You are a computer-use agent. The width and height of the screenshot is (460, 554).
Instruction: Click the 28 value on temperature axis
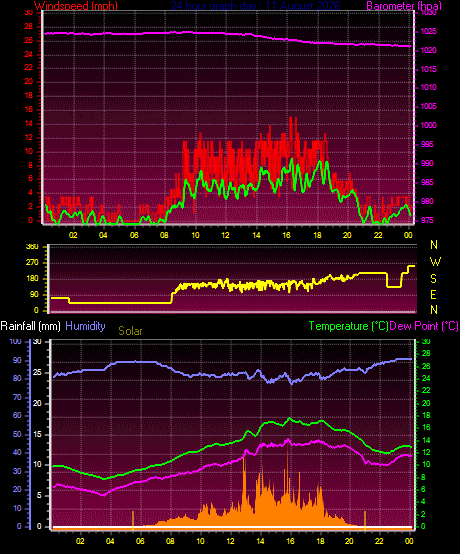tap(426, 353)
